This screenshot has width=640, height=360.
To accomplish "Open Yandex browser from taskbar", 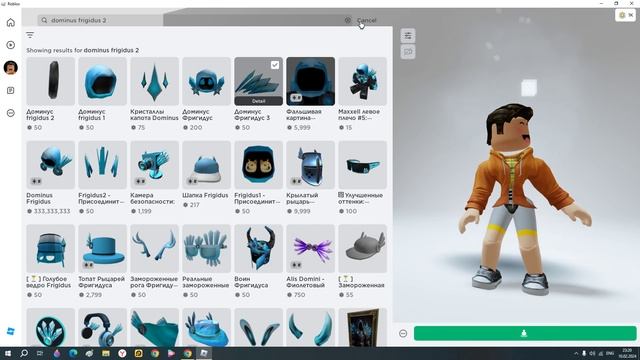I will click(x=122, y=353).
